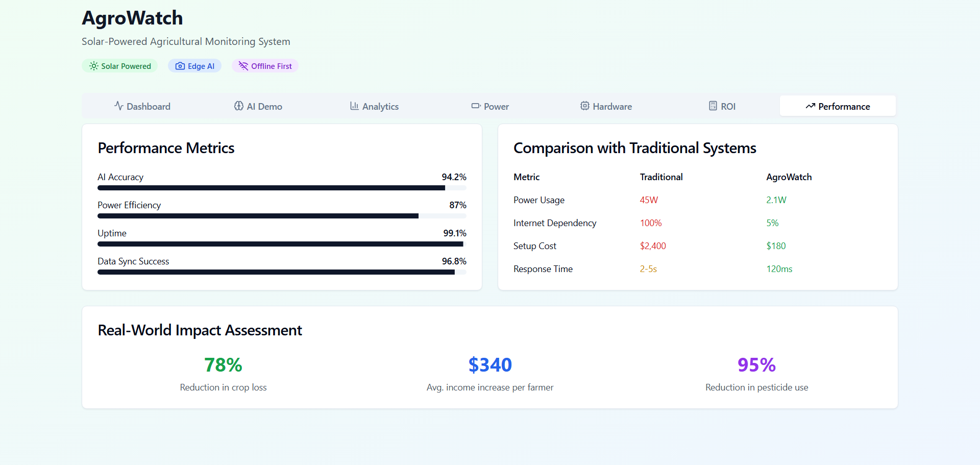
Task: Click the Setup Cost row label
Action: (x=535, y=246)
